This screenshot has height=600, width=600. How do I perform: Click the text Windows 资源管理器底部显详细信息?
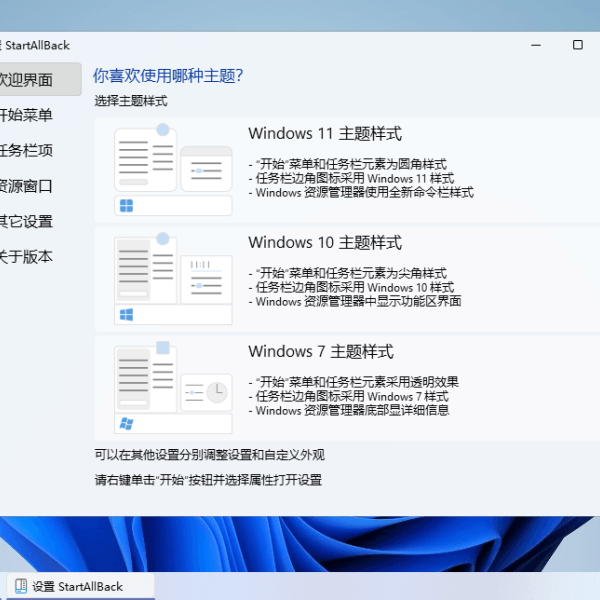coord(352,410)
